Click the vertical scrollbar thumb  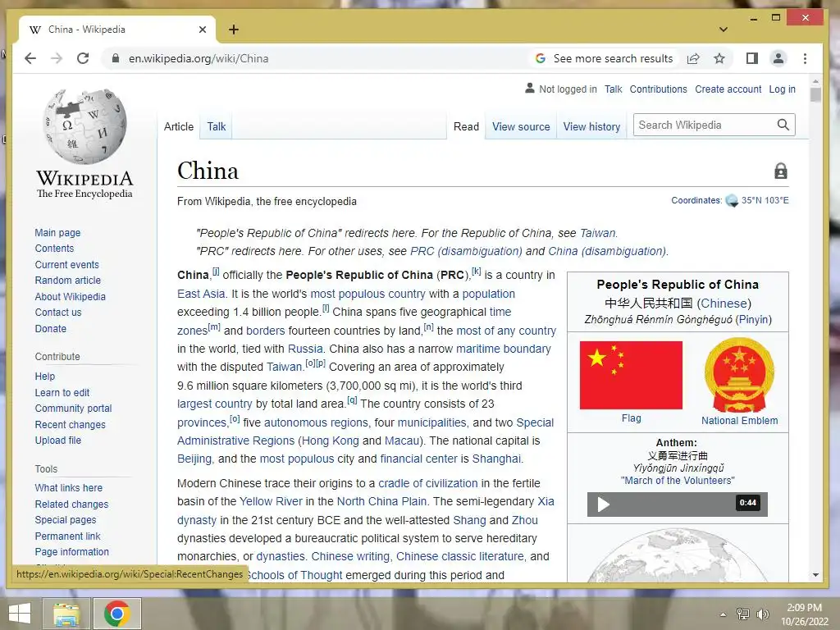coord(815,95)
